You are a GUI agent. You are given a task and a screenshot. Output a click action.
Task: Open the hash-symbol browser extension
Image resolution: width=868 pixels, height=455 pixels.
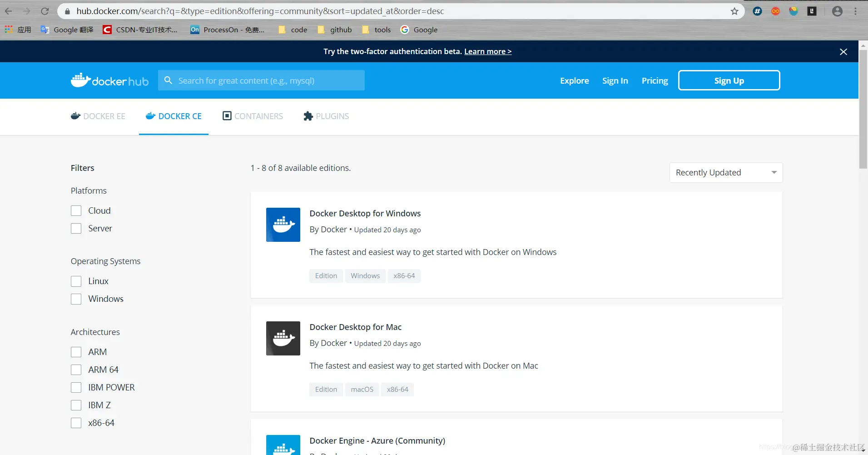coord(757,11)
